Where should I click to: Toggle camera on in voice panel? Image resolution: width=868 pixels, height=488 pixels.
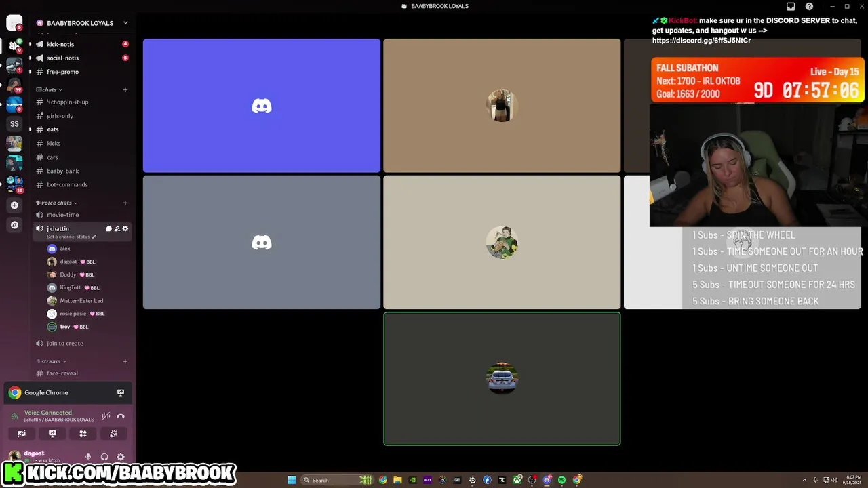click(x=22, y=434)
